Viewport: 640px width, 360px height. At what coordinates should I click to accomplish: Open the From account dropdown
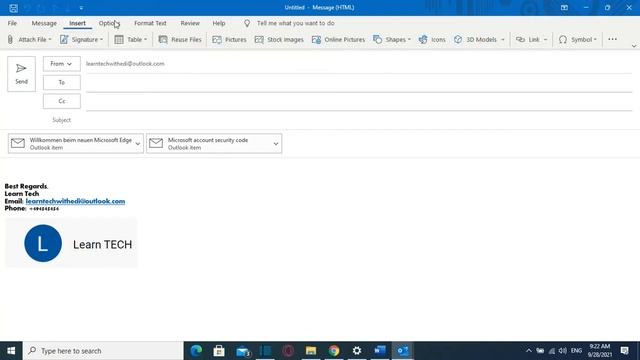(x=62, y=64)
